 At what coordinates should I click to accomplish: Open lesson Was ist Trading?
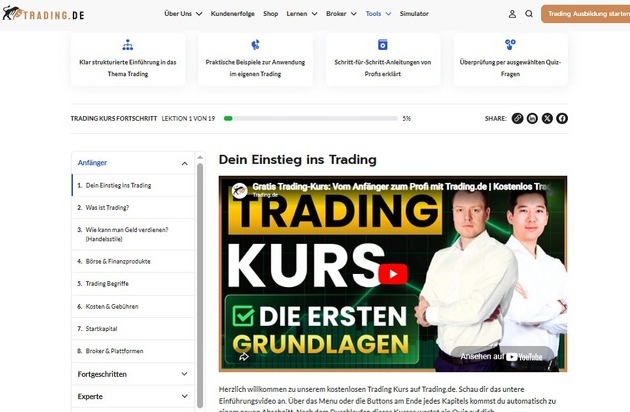[x=107, y=207]
